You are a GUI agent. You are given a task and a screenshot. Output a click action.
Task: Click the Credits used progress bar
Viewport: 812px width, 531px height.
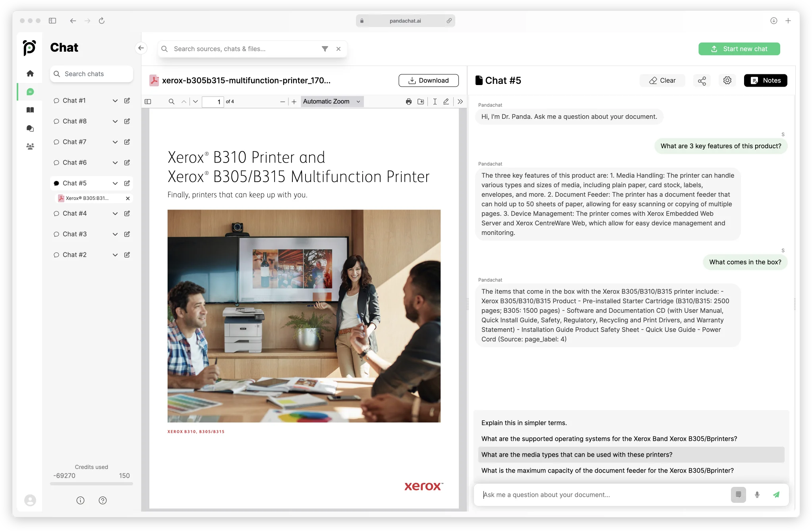point(91,484)
